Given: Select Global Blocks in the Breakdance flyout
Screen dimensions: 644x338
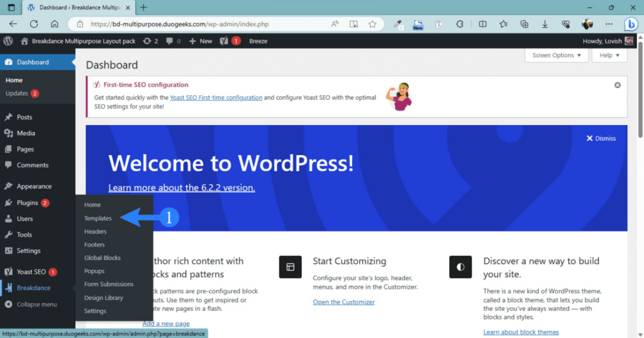Looking at the screenshot, I should coord(103,258).
